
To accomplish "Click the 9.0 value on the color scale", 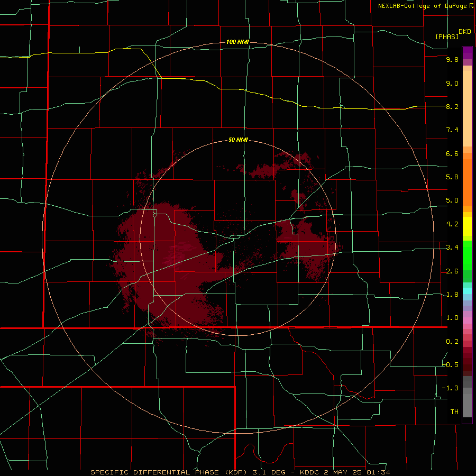I will 452,83.
